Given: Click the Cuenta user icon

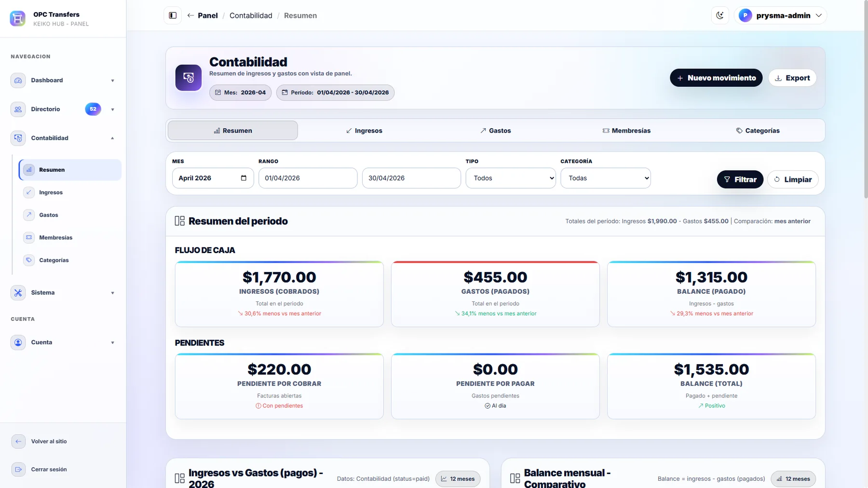Looking at the screenshot, I should tap(18, 342).
